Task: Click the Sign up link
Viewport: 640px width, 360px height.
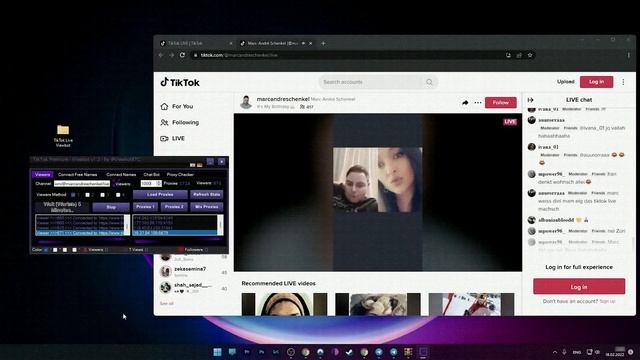Action: coord(607,301)
